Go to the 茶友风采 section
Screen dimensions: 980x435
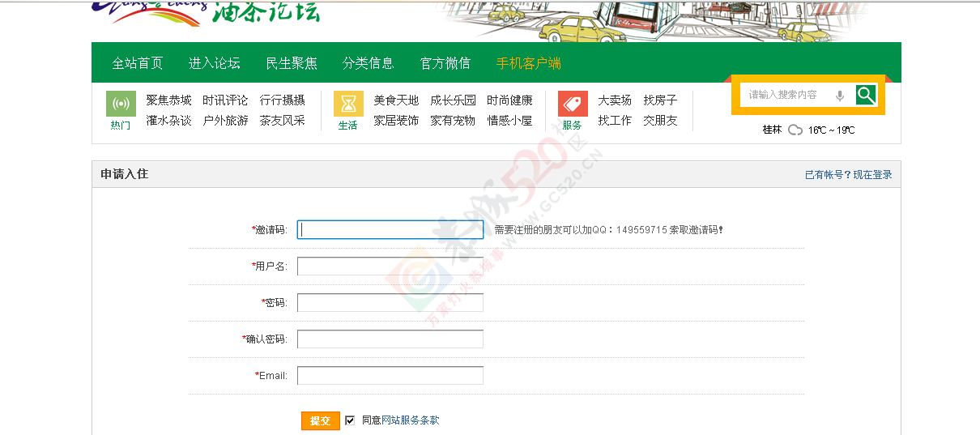pyautogui.click(x=283, y=121)
